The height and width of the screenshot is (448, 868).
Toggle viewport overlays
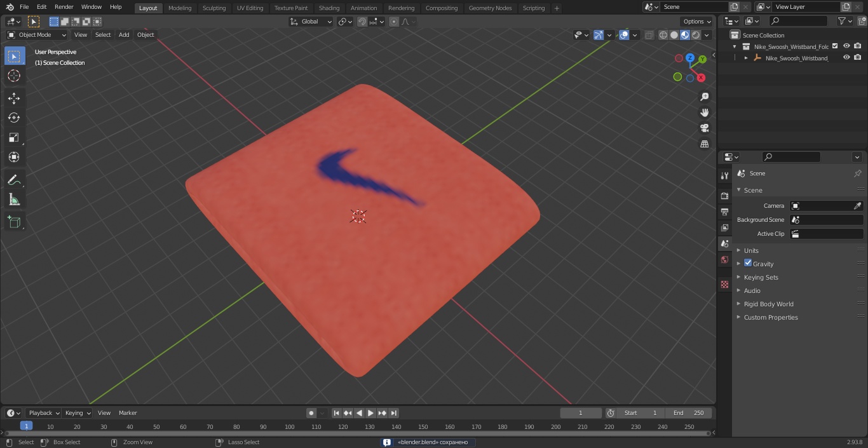(624, 35)
